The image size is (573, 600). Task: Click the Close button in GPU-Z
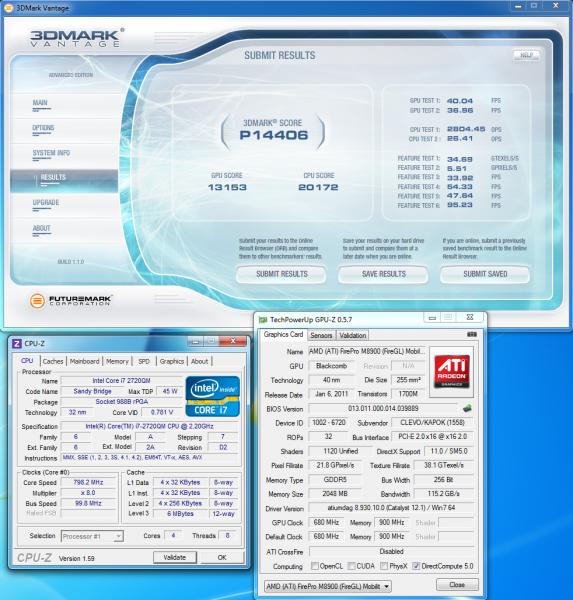pos(457,585)
